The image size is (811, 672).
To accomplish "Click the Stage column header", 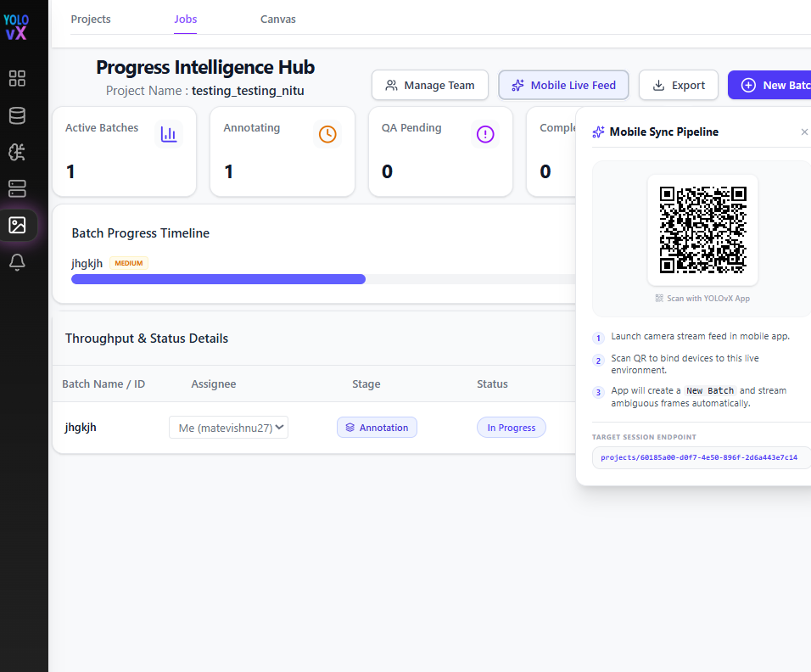I will tap(366, 384).
